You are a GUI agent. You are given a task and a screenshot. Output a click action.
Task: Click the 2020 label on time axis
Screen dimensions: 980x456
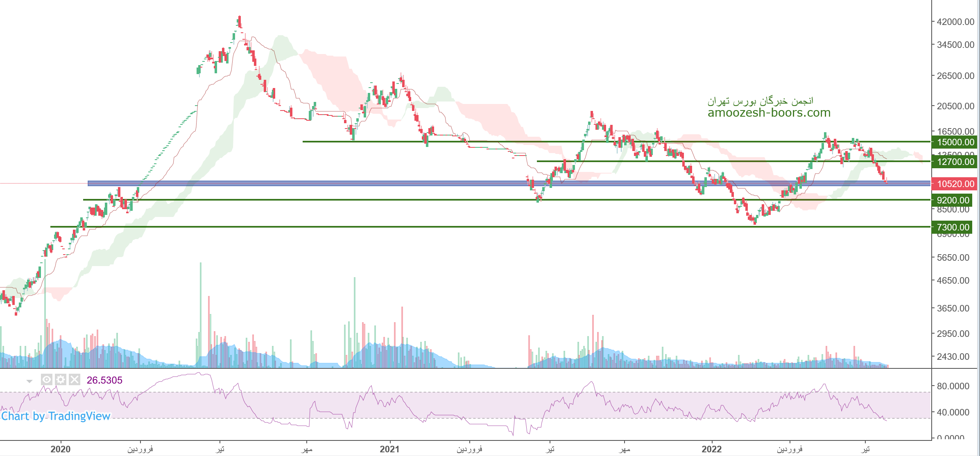[61, 449]
